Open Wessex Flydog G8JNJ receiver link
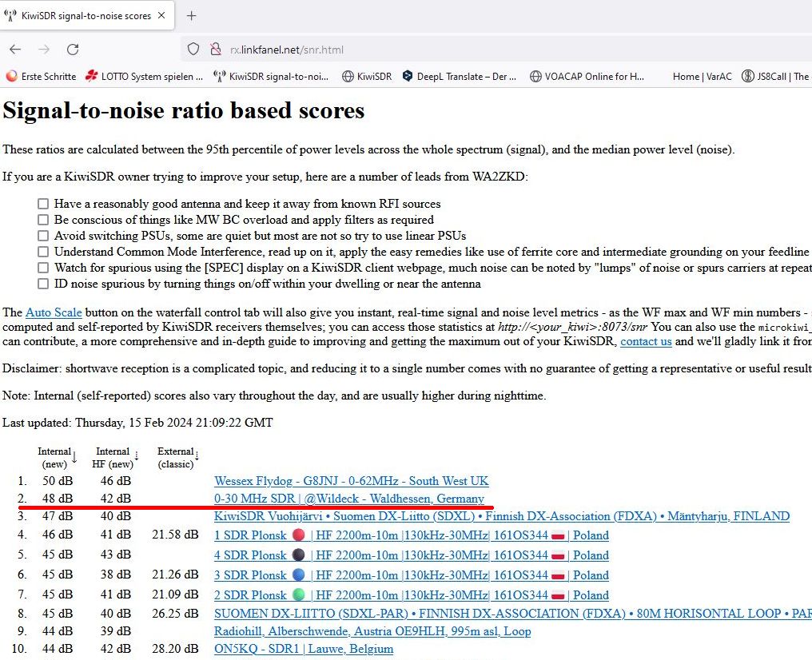Viewport: 812px width, 660px height. point(351,481)
